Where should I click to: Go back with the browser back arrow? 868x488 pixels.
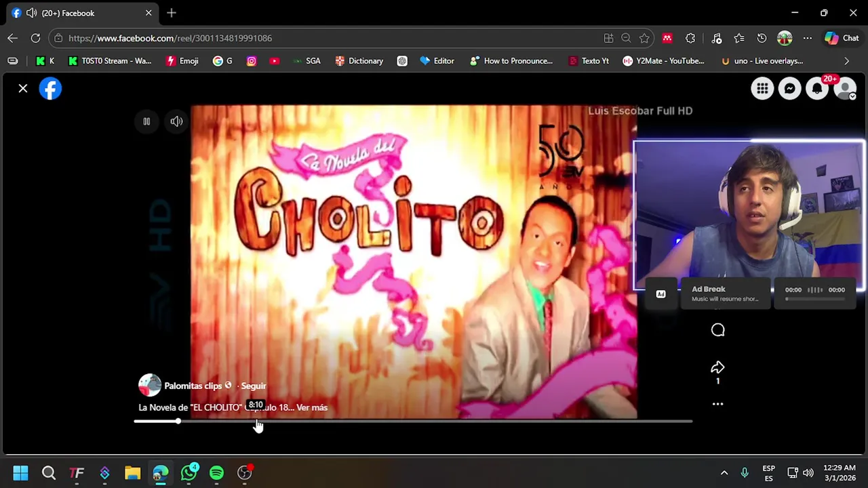tap(13, 38)
